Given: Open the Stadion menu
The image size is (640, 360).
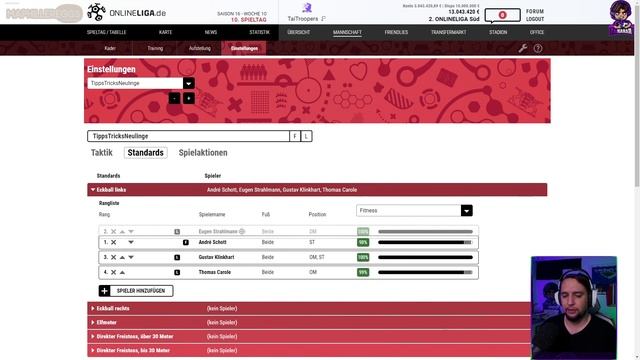Looking at the screenshot, I should tap(498, 32).
